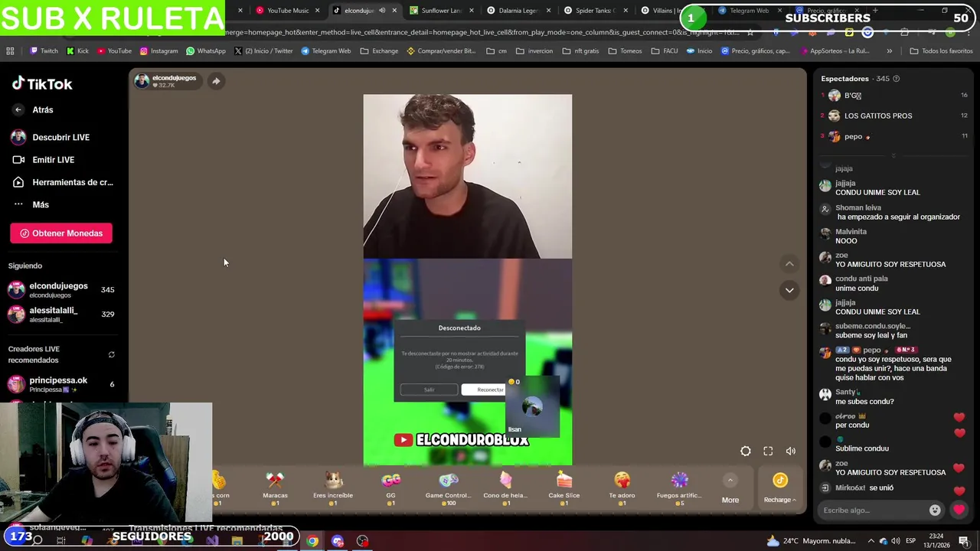Image resolution: width=980 pixels, height=551 pixels.
Task: Send the Fuegos artificiales gift
Action: tap(679, 488)
